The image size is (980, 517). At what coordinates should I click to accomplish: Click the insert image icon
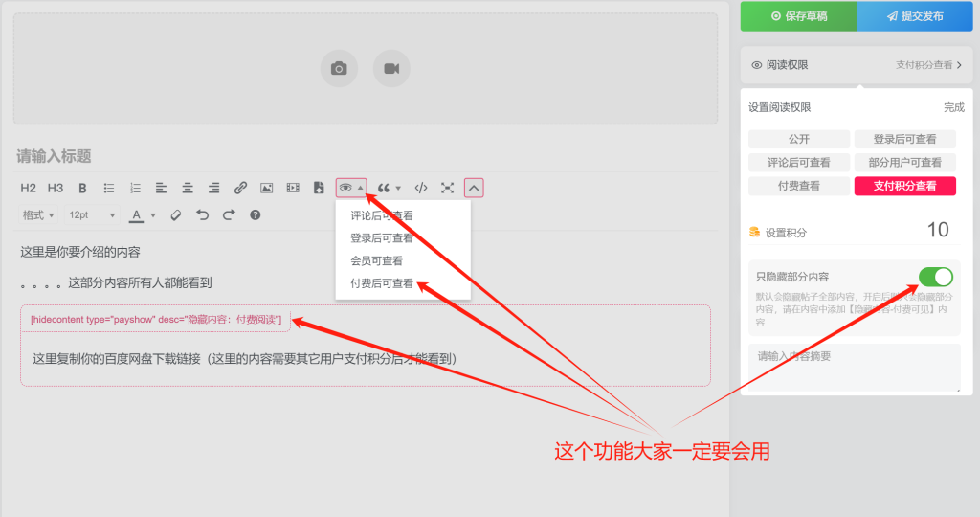pos(267,188)
